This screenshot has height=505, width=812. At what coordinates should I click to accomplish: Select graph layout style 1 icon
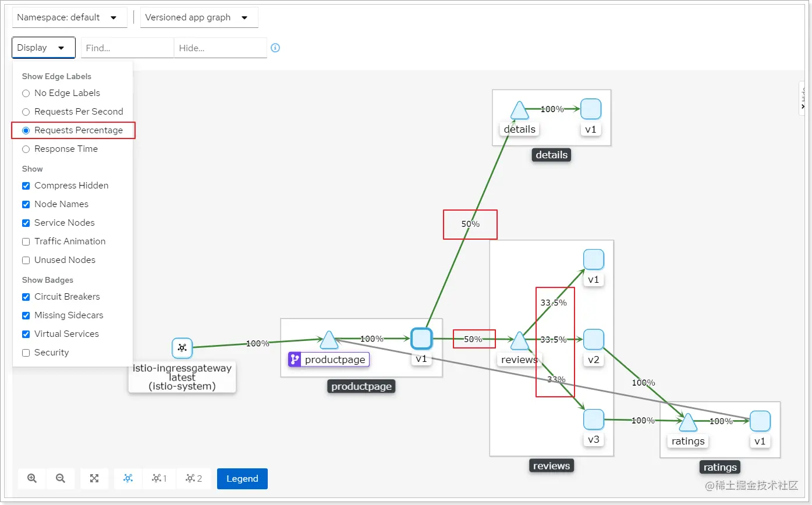tap(159, 478)
